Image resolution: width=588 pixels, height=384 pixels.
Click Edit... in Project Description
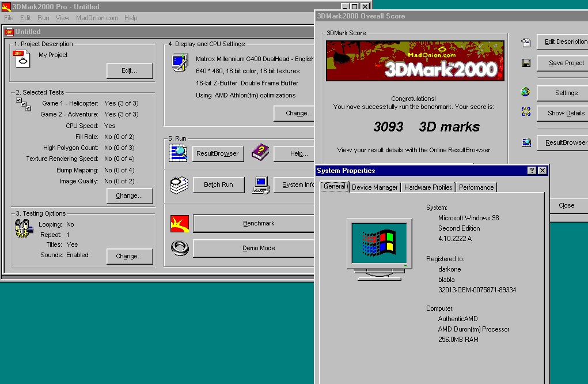tap(130, 70)
